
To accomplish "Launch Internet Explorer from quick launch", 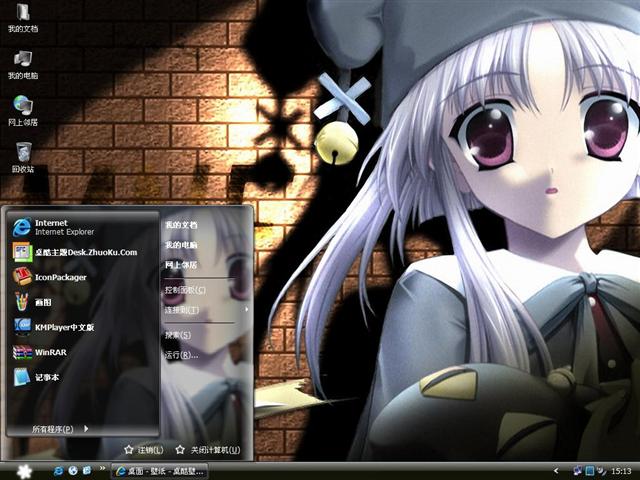I will (x=58, y=471).
